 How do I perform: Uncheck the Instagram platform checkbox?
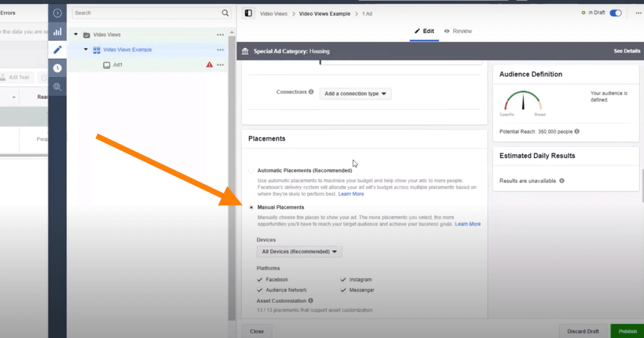[x=343, y=280]
